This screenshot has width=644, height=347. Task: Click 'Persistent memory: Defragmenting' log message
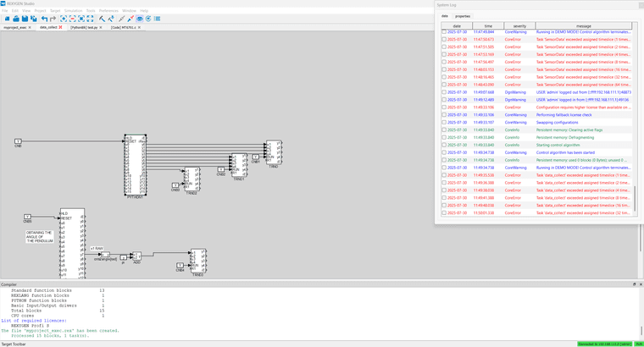(x=564, y=137)
